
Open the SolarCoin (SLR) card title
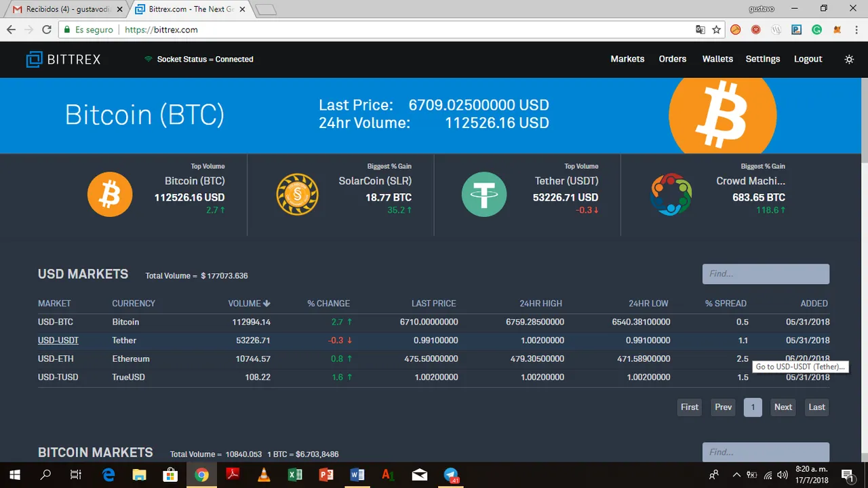click(x=375, y=181)
